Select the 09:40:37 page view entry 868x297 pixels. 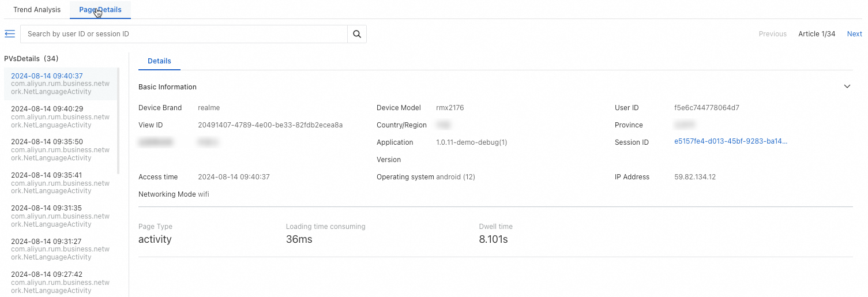click(x=60, y=84)
